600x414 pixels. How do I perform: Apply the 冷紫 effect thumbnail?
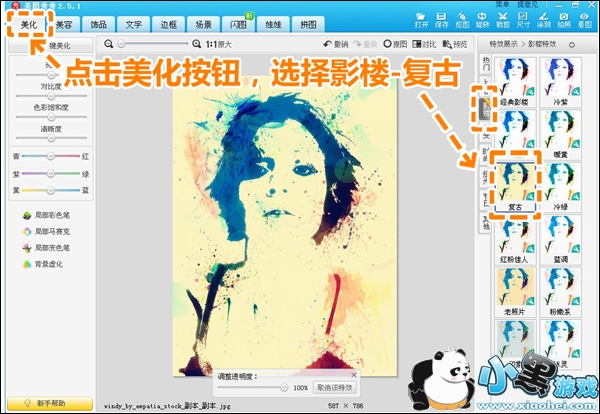(x=560, y=81)
